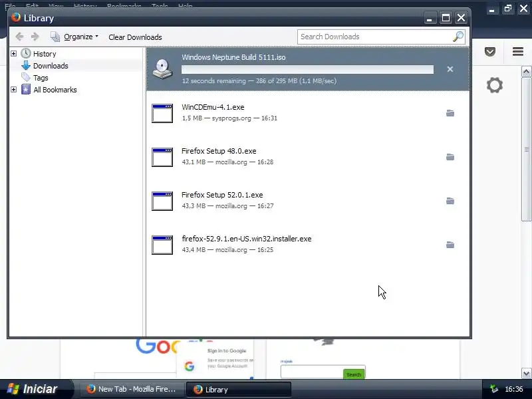Click the magnifier icon in Search Downloads
The height and width of the screenshot is (399, 532).
tap(458, 37)
